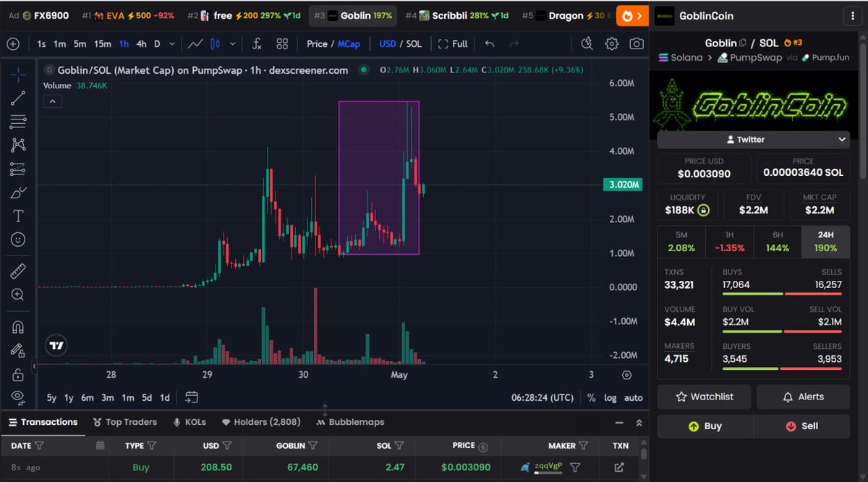Switch chart to line style
The height and width of the screenshot is (482, 868).
pyautogui.click(x=195, y=43)
